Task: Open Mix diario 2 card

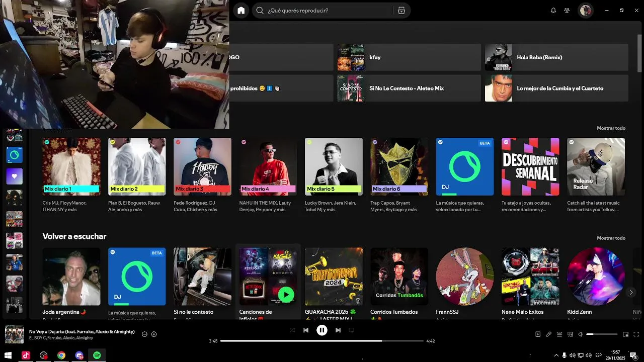Action: (x=137, y=176)
